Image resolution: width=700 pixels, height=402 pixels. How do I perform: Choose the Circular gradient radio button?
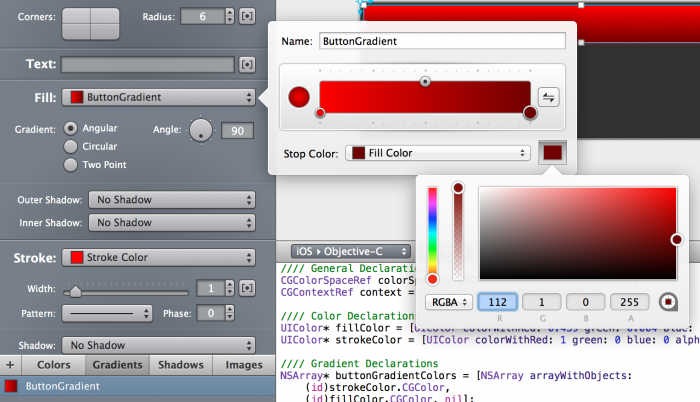pyautogui.click(x=70, y=146)
